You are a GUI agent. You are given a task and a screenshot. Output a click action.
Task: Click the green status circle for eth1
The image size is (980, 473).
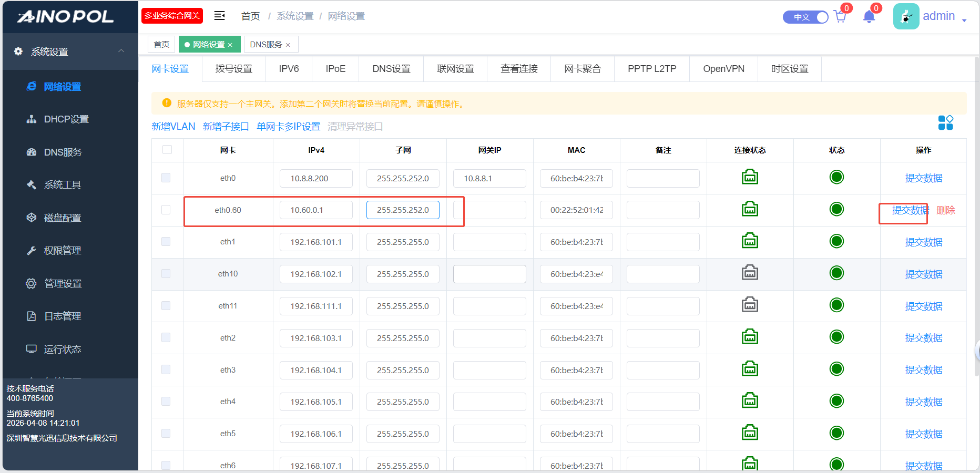tap(836, 241)
